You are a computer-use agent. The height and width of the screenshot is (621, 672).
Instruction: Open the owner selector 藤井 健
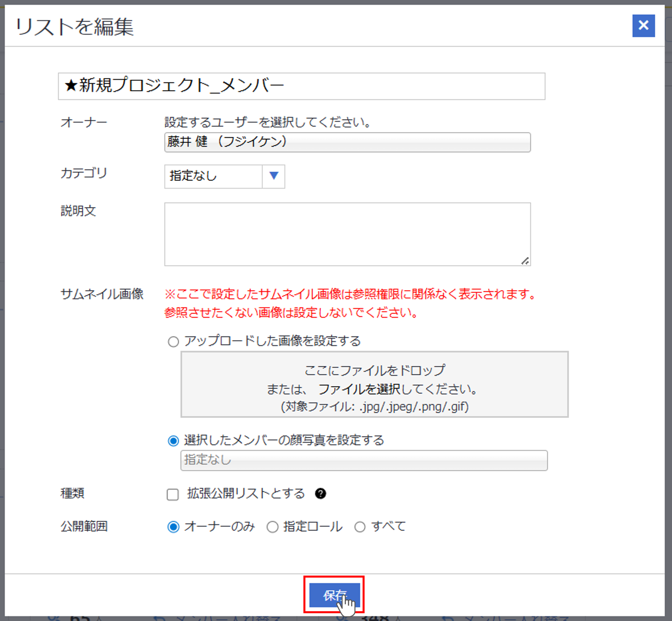coord(347,142)
